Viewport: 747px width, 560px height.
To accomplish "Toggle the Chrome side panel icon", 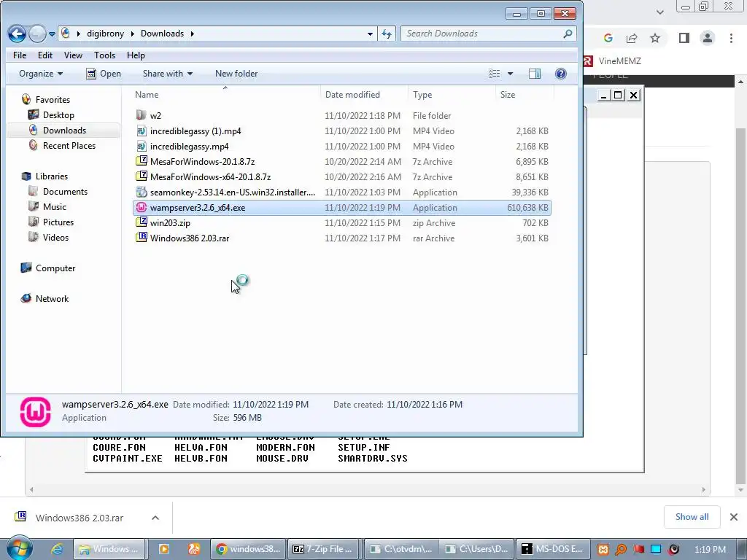I will pyautogui.click(x=684, y=38).
